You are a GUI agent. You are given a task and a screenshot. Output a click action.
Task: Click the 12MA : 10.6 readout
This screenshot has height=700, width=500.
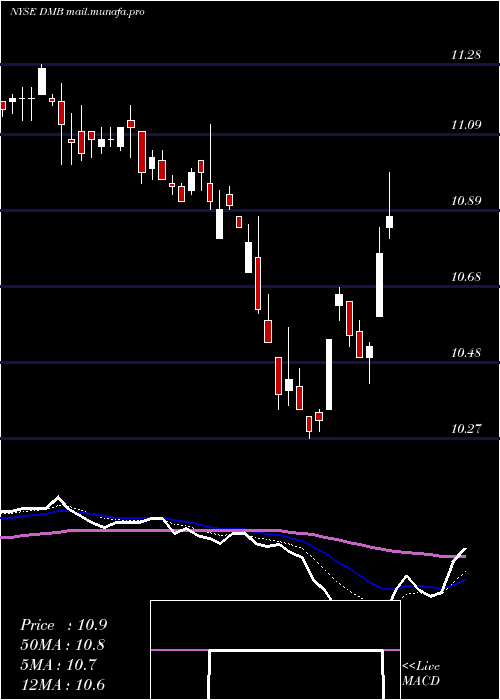point(62,685)
